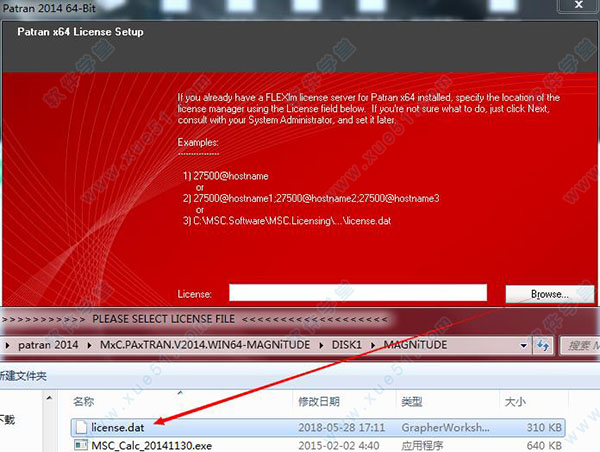Click the 310 KB size cell

point(544,427)
